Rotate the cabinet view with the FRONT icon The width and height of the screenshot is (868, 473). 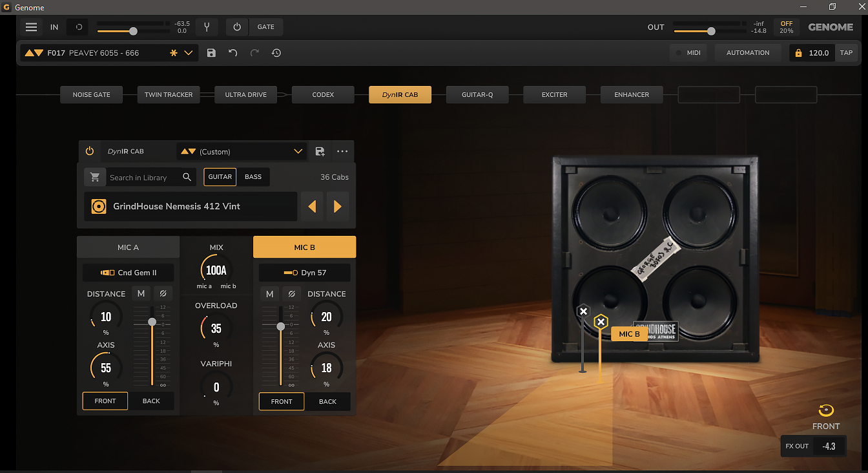point(826,410)
